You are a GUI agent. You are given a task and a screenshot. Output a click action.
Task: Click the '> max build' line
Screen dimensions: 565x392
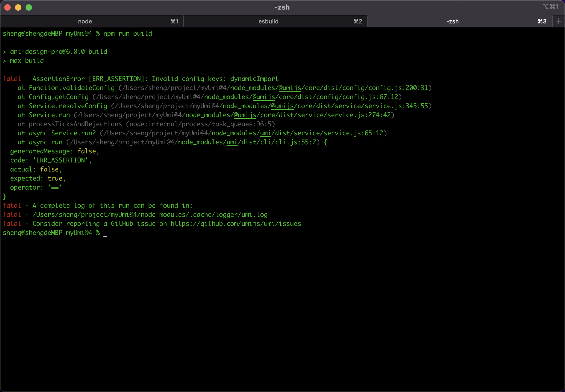point(23,61)
